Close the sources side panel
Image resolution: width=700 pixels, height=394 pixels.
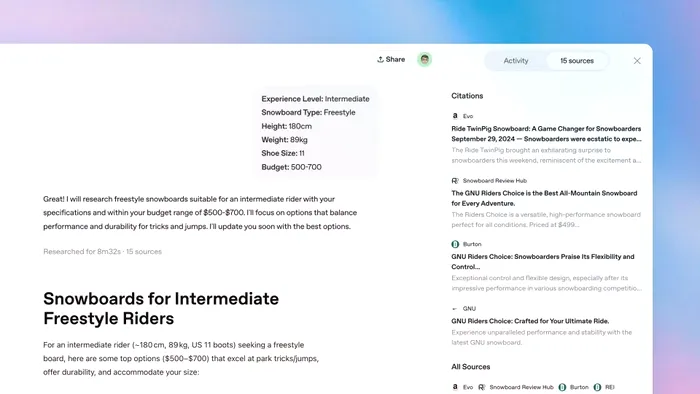click(637, 61)
